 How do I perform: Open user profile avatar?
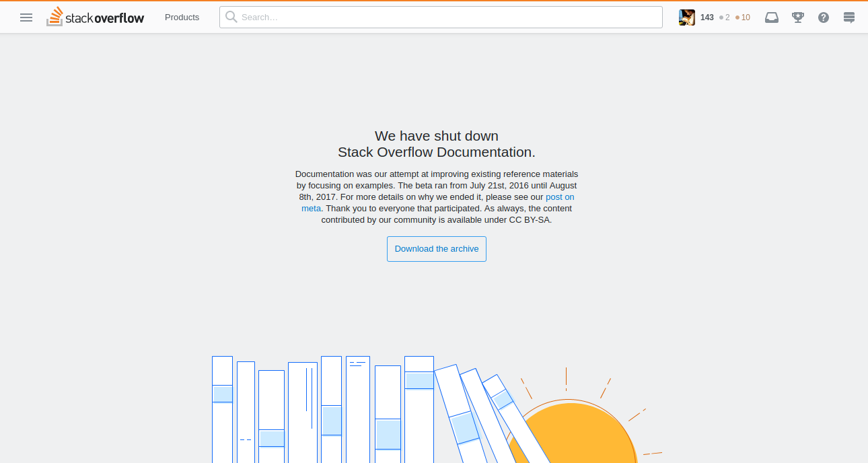(x=686, y=17)
